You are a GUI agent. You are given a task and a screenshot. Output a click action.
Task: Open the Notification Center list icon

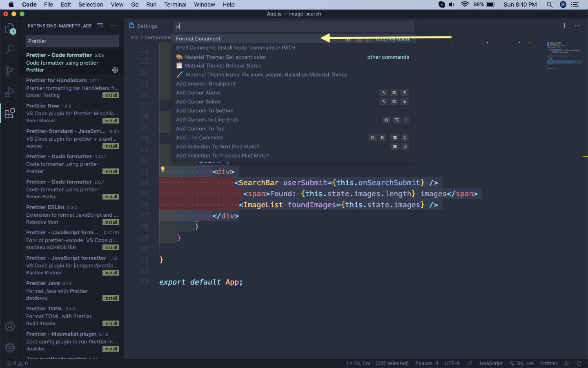[x=575, y=4]
